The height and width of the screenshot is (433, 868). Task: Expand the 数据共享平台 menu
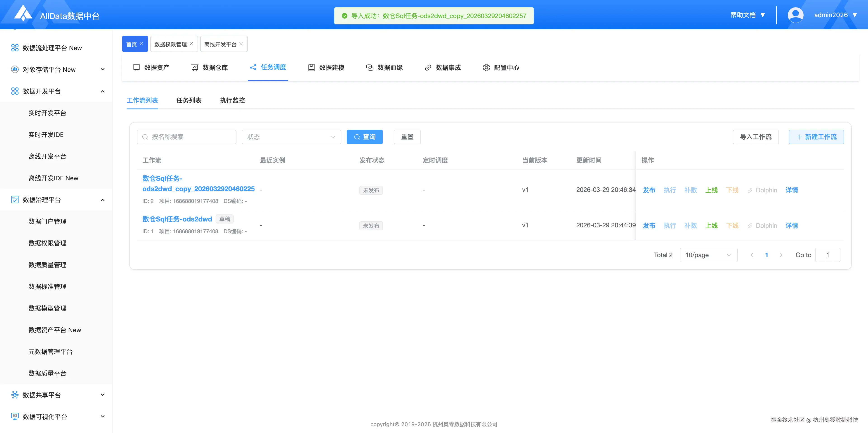coord(102,395)
